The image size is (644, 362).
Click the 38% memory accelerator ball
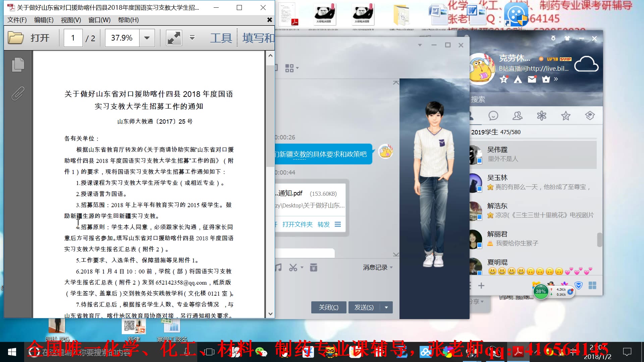click(541, 291)
